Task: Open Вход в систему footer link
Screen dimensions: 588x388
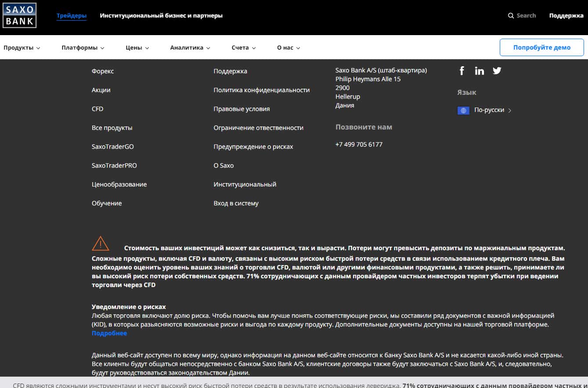Action: (236, 203)
